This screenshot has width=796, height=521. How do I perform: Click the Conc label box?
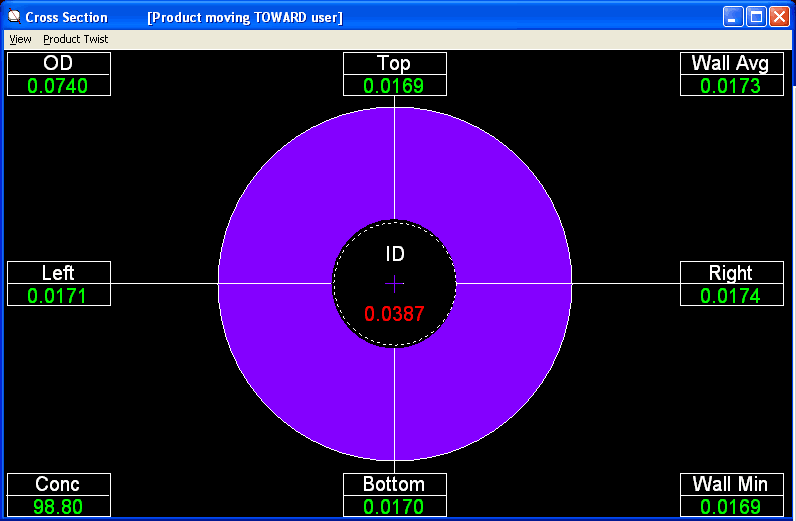58,485
